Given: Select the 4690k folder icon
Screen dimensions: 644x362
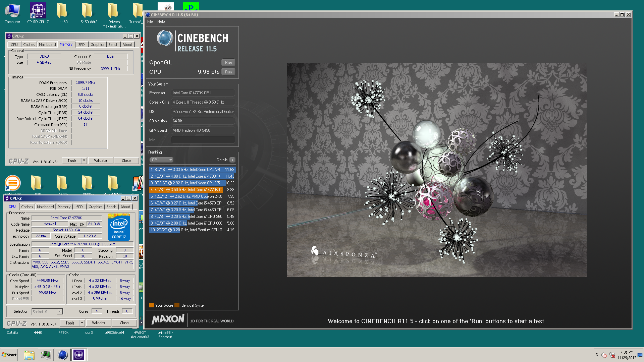Looking at the screenshot, I should (62, 183).
